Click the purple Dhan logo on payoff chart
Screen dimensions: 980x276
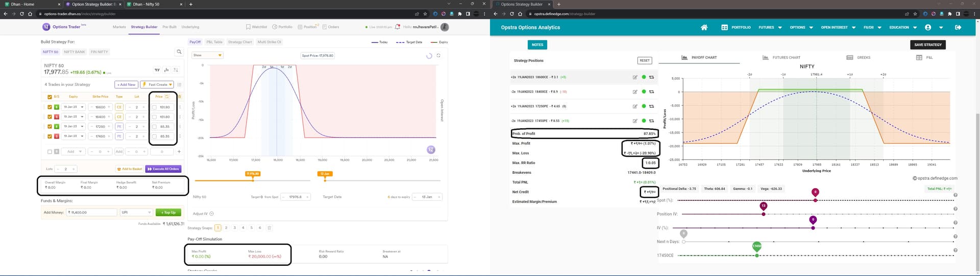click(x=431, y=149)
